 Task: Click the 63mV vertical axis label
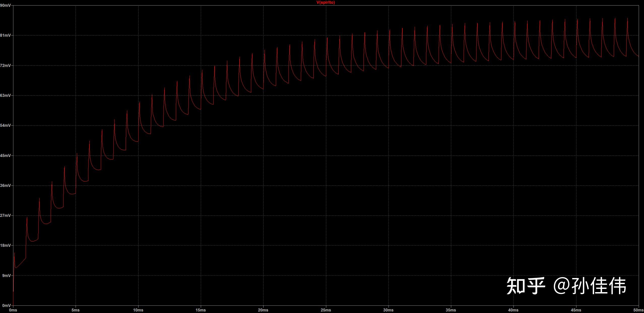(5, 95)
